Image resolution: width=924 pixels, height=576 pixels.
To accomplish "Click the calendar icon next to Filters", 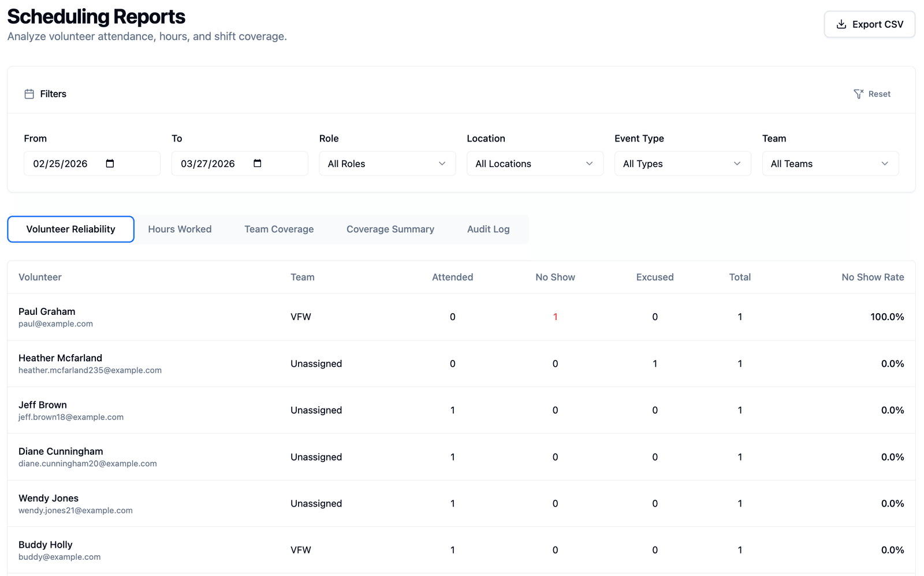I will coord(29,93).
